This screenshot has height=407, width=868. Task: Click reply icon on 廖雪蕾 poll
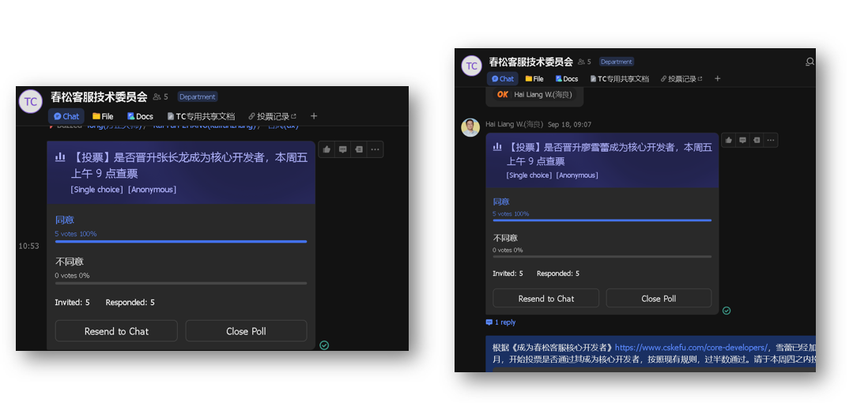(742, 140)
